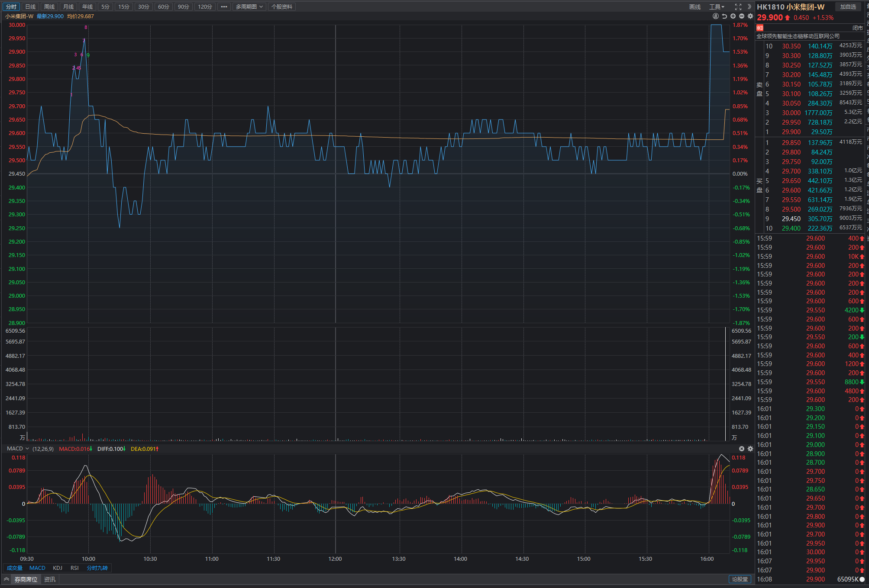Click the circled 通 icon
The width and height of the screenshot is (869, 588).
pos(716,16)
